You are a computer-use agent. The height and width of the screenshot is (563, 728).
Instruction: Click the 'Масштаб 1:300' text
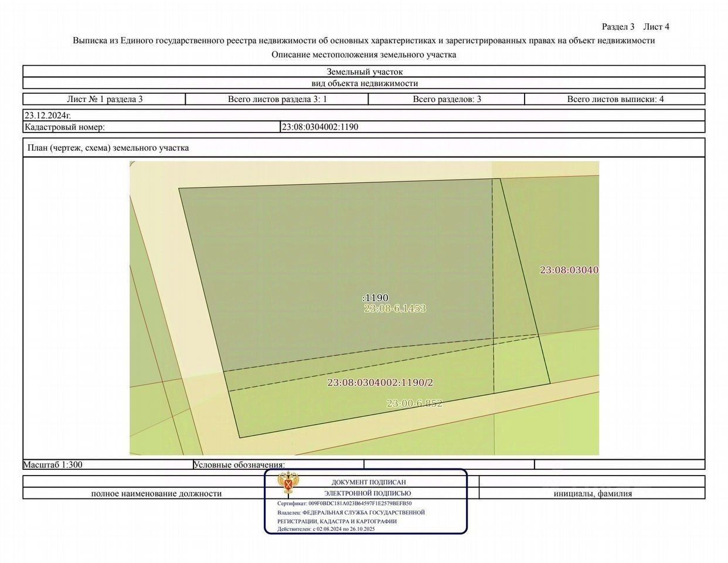[53, 464]
